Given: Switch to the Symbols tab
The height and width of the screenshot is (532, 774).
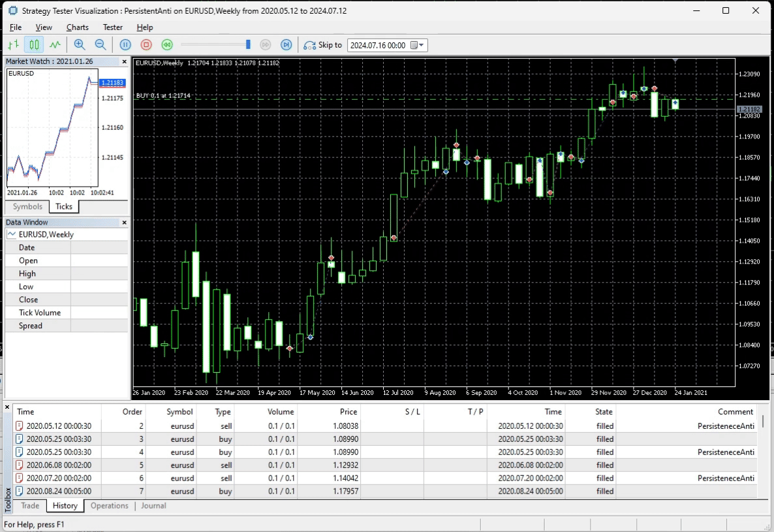Looking at the screenshot, I should pyautogui.click(x=27, y=206).
